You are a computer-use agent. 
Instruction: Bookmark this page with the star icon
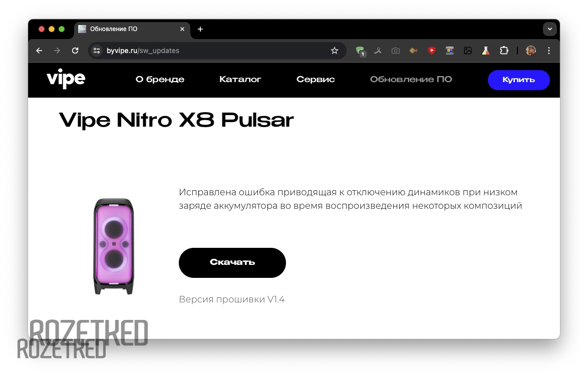[x=335, y=51]
